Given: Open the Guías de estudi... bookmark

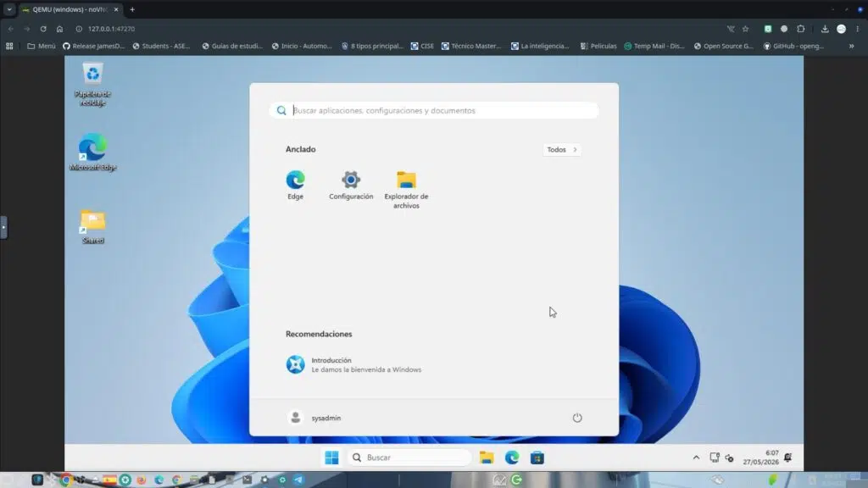Looking at the screenshot, I should 232,46.
